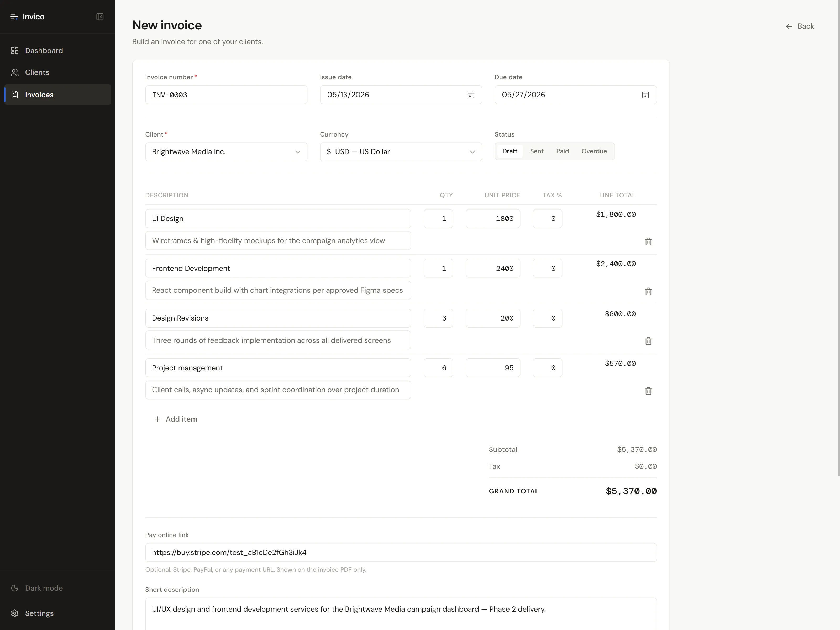Edit the Wireframes details field
This screenshot has height=630, width=840.
tap(278, 241)
